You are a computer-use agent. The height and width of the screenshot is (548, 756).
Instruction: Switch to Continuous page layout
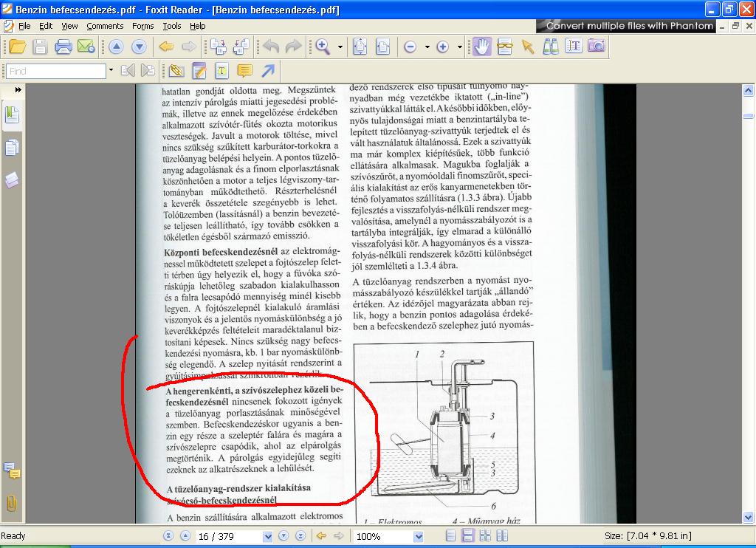[467, 536]
